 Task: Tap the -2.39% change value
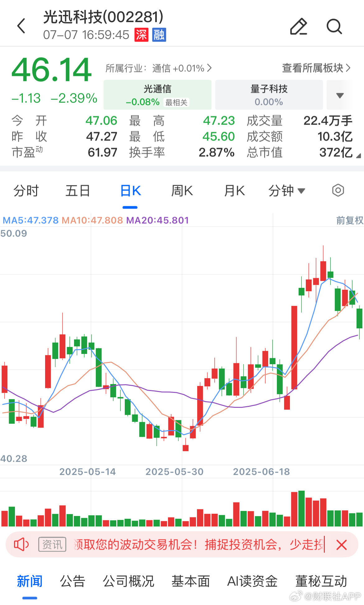pyautogui.click(x=74, y=98)
